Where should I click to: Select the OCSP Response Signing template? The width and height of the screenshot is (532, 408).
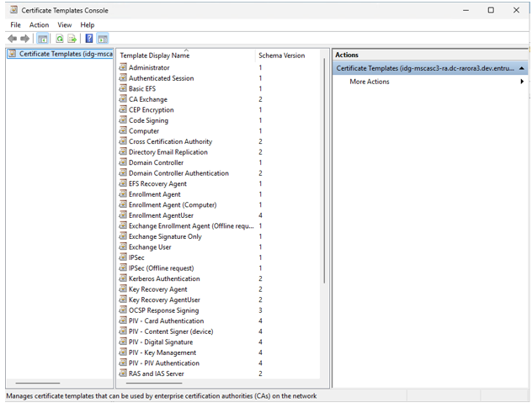pos(162,310)
